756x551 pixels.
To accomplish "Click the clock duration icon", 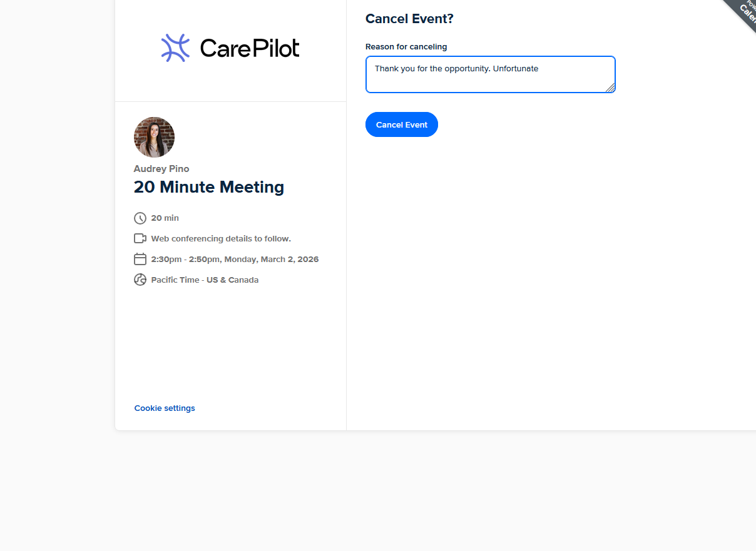I will coord(140,218).
